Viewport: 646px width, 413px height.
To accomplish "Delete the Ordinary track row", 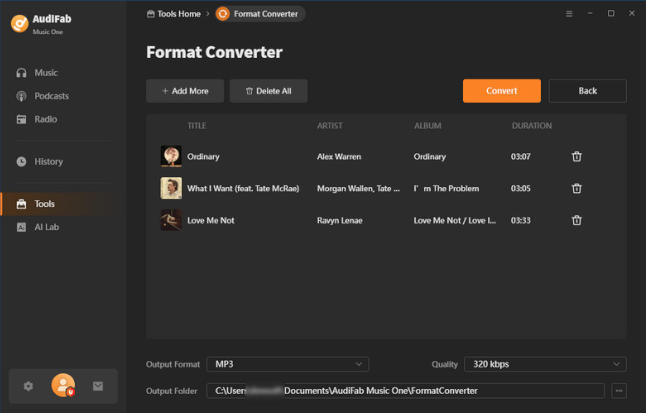I will tap(577, 157).
